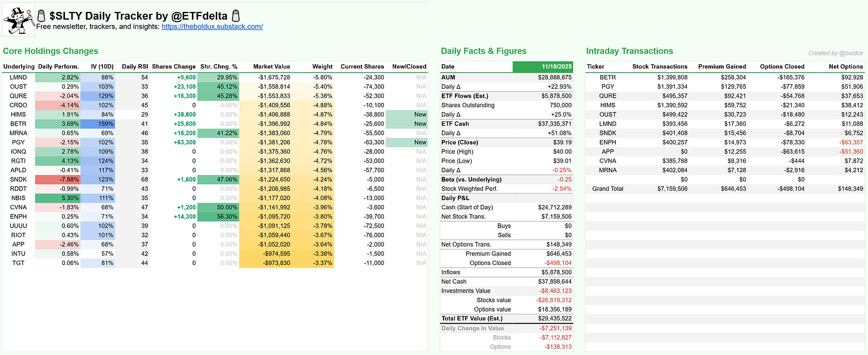
Task: Click the Monopoly man logo image
Action: [18, 21]
